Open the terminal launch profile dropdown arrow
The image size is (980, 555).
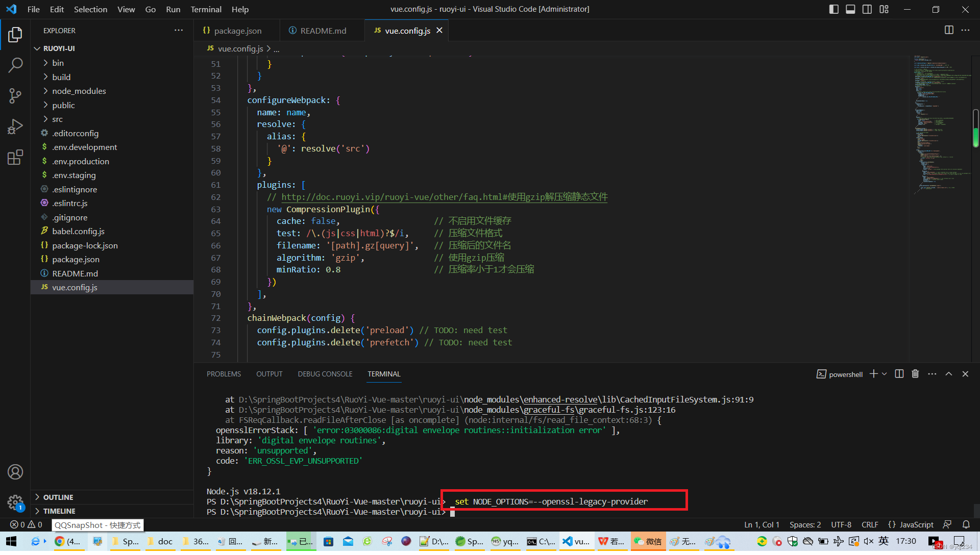(885, 374)
